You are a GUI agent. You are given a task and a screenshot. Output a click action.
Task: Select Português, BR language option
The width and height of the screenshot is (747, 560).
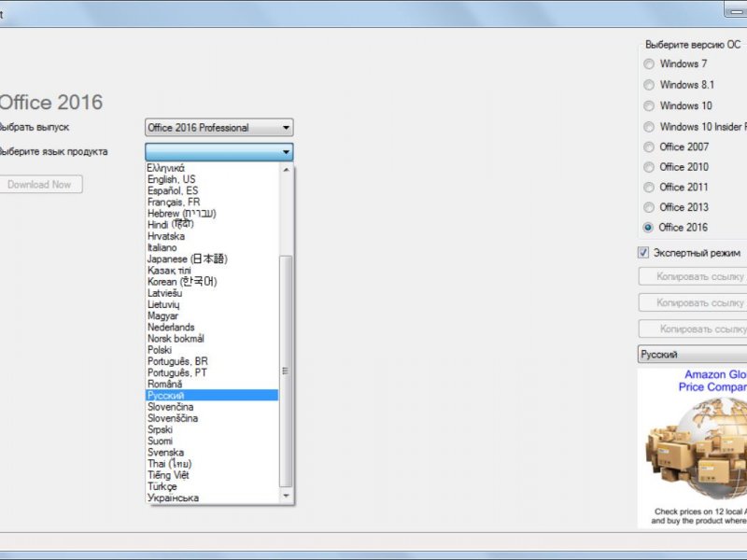212,361
